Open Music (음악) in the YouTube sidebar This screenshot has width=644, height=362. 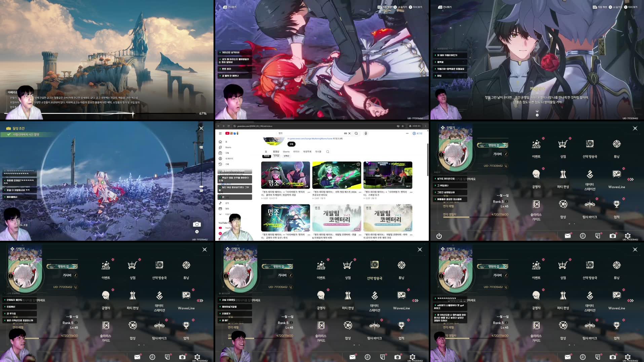click(x=223, y=203)
